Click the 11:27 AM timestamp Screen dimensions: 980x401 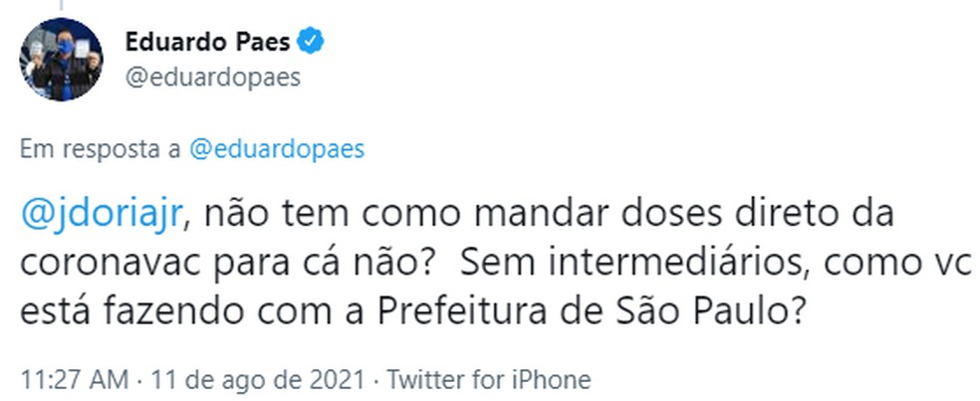(73, 379)
